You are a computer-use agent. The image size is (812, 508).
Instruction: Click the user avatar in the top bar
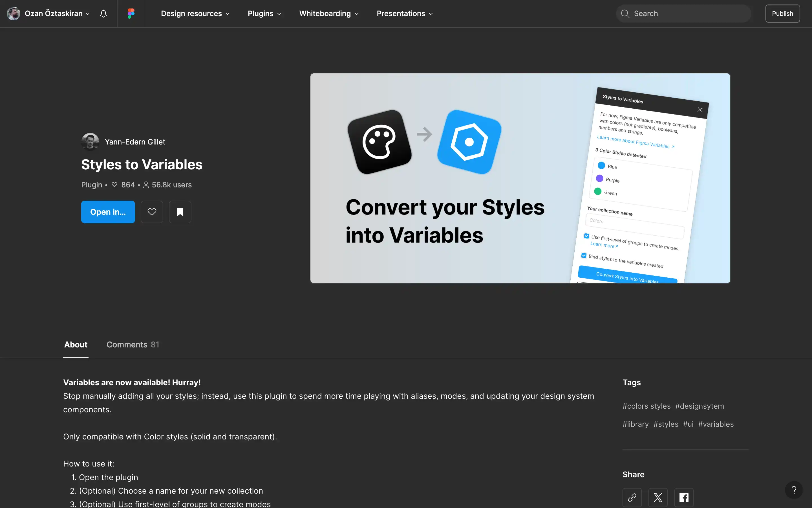pos(14,14)
